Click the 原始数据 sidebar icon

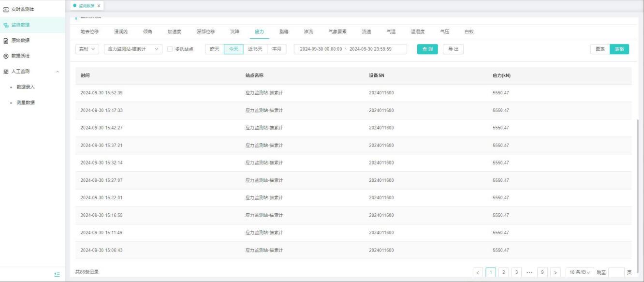click(6, 40)
